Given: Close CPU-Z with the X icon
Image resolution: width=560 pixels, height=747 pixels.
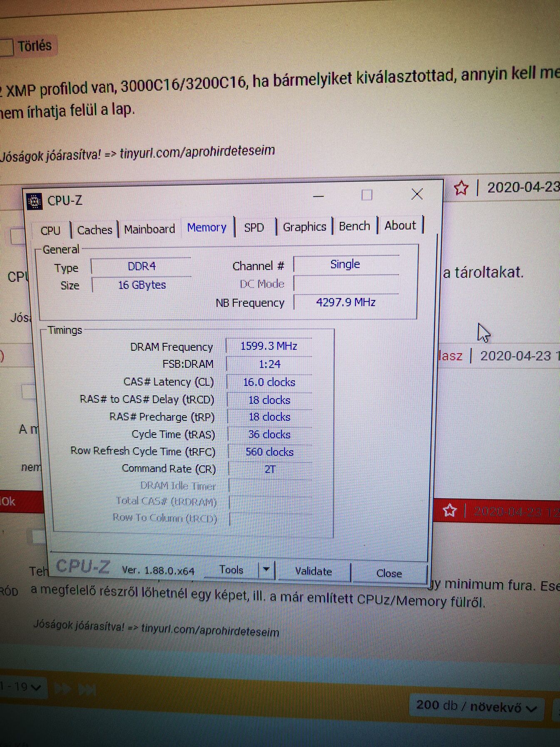Looking at the screenshot, I should tap(417, 194).
